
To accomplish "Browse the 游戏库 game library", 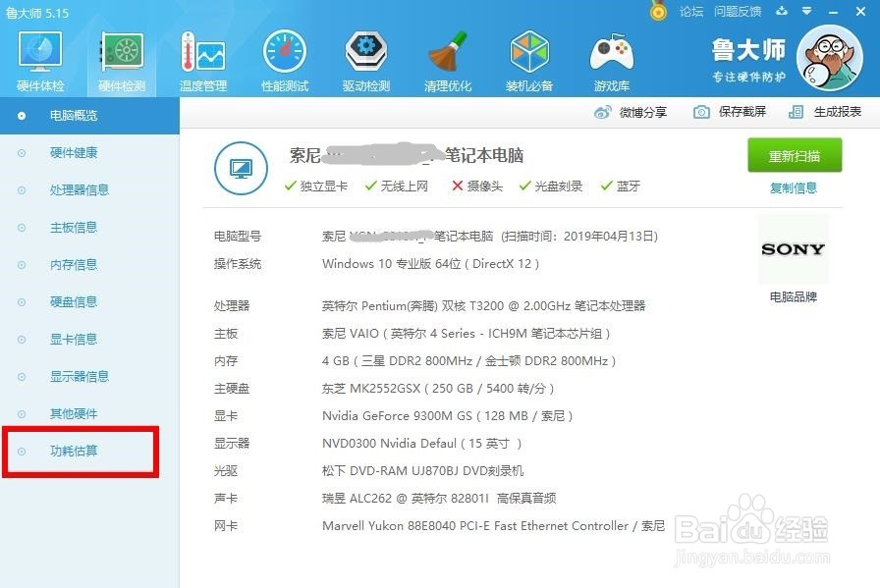I will coord(611,54).
